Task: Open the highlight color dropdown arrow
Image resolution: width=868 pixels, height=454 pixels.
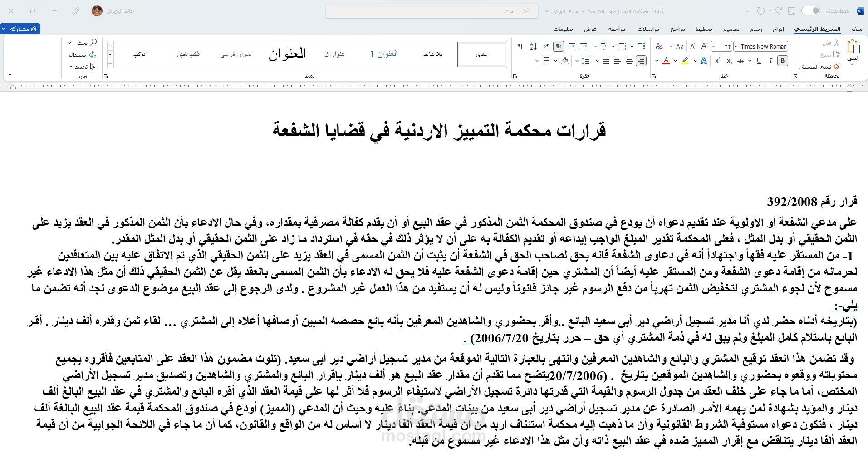Action: point(675,61)
